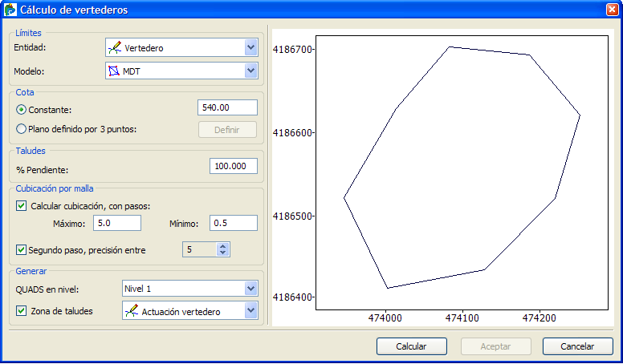Click the Máximo step field
This screenshot has width=623, height=364.
[x=117, y=223]
